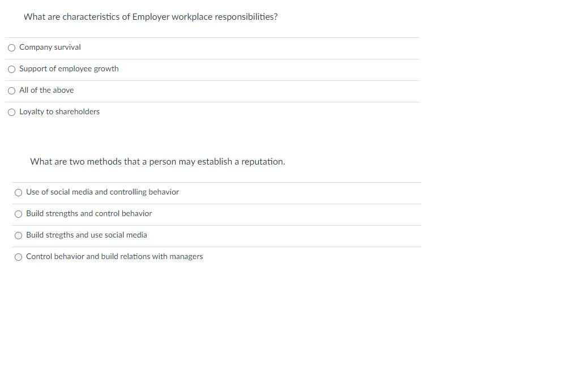Click the "Support of employee growth" label
The image size is (564, 392).
tap(69, 69)
